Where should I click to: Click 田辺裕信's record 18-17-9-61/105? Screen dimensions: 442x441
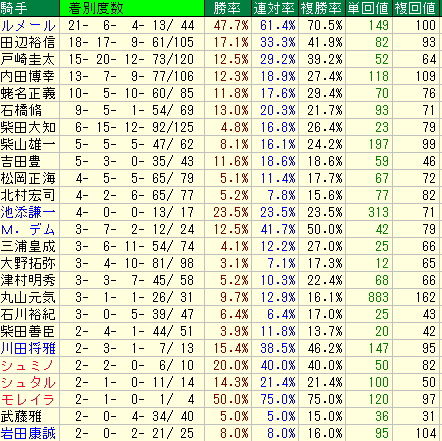[x=131, y=43]
